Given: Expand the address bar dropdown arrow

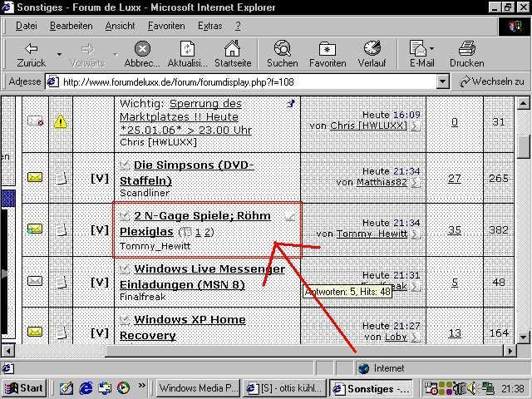Looking at the screenshot, I should tap(442, 81).
